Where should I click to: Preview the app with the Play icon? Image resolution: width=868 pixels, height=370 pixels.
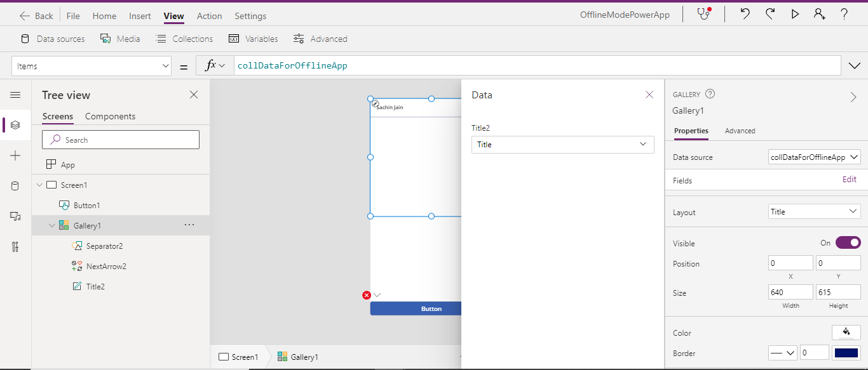795,13
